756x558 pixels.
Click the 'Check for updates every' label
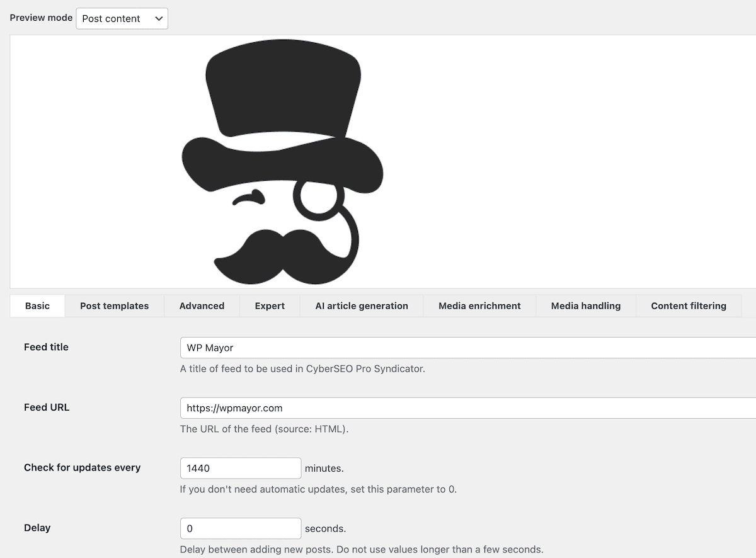[82, 467]
